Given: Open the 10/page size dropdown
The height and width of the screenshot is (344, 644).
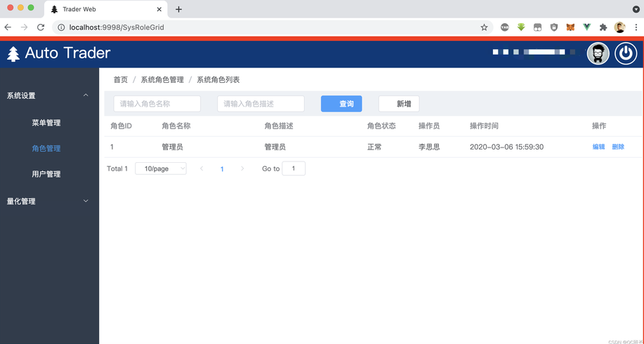Looking at the screenshot, I should [x=161, y=168].
